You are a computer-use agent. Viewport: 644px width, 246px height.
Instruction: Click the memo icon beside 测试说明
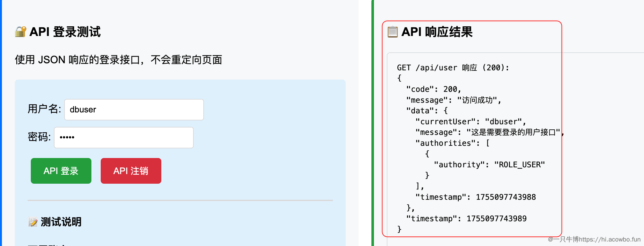[x=33, y=222]
